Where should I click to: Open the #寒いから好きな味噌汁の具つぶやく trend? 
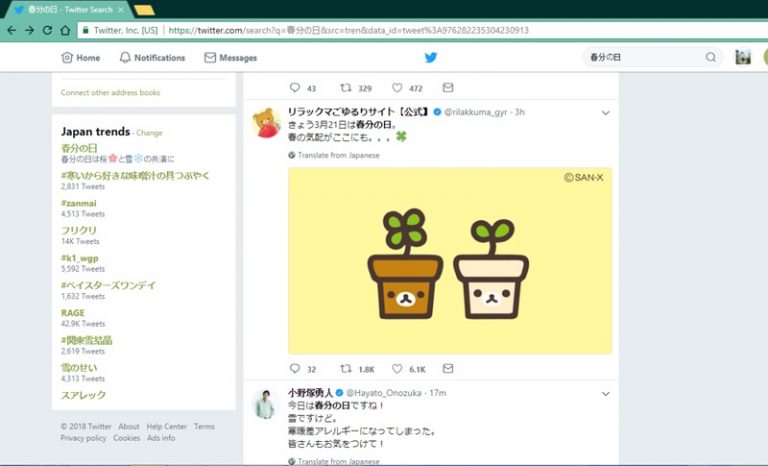[135, 175]
